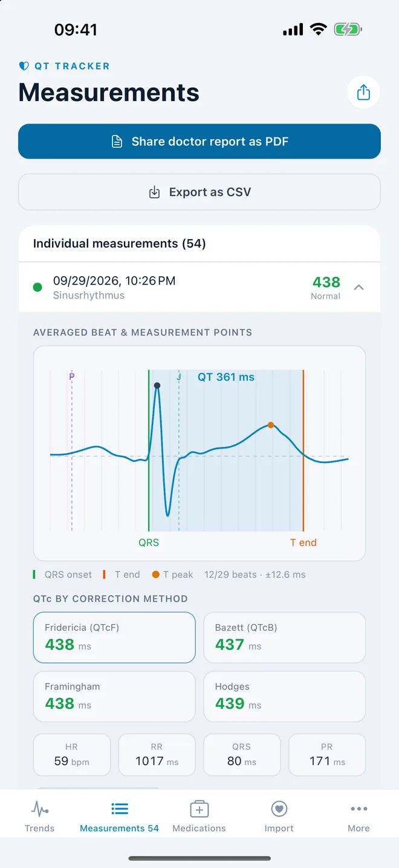Image resolution: width=399 pixels, height=868 pixels.
Task: Click the QRS onset legend entry
Action: tap(63, 574)
